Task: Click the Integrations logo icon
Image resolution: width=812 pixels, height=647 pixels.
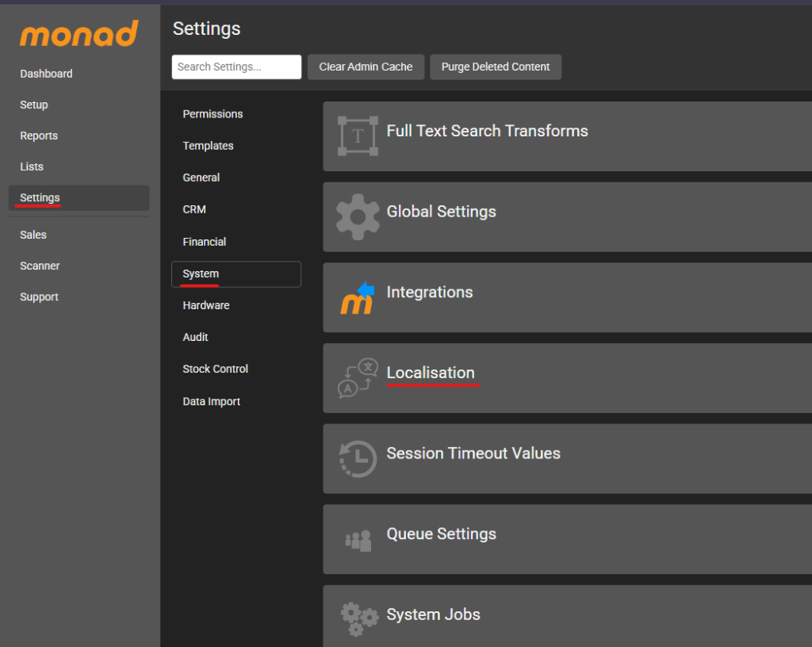Action: [x=358, y=297]
